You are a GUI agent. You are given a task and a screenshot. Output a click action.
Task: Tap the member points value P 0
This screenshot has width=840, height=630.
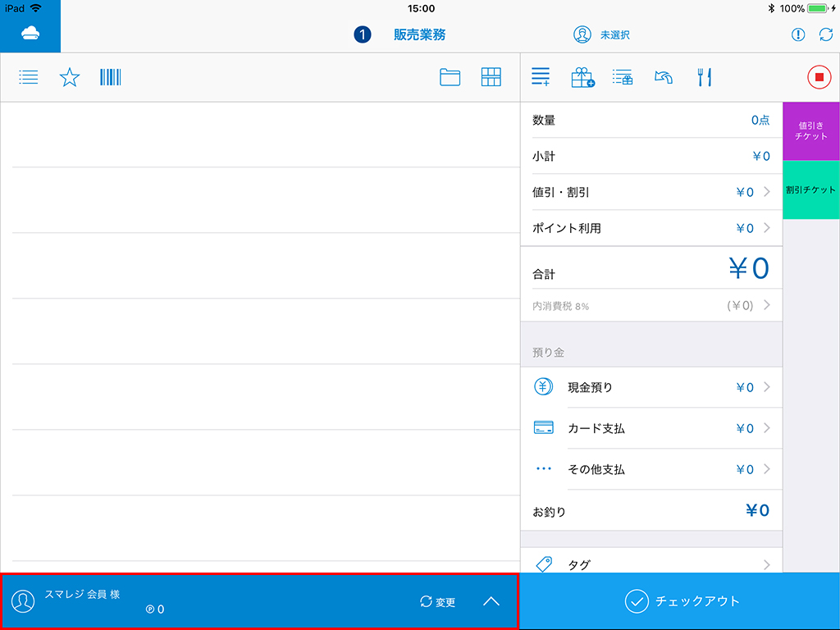(x=155, y=609)
